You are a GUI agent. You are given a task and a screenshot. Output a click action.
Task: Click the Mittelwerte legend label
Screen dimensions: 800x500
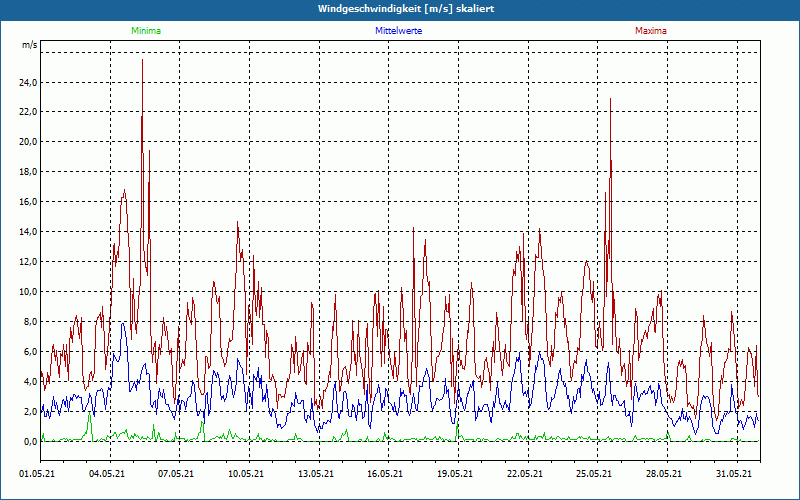pyautogui.click(x=398, y=31)
